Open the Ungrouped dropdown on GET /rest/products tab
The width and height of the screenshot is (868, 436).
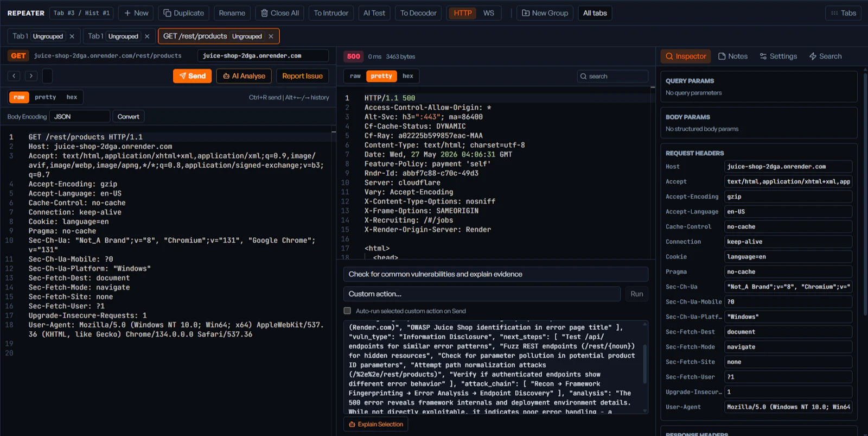click(247, 36)
